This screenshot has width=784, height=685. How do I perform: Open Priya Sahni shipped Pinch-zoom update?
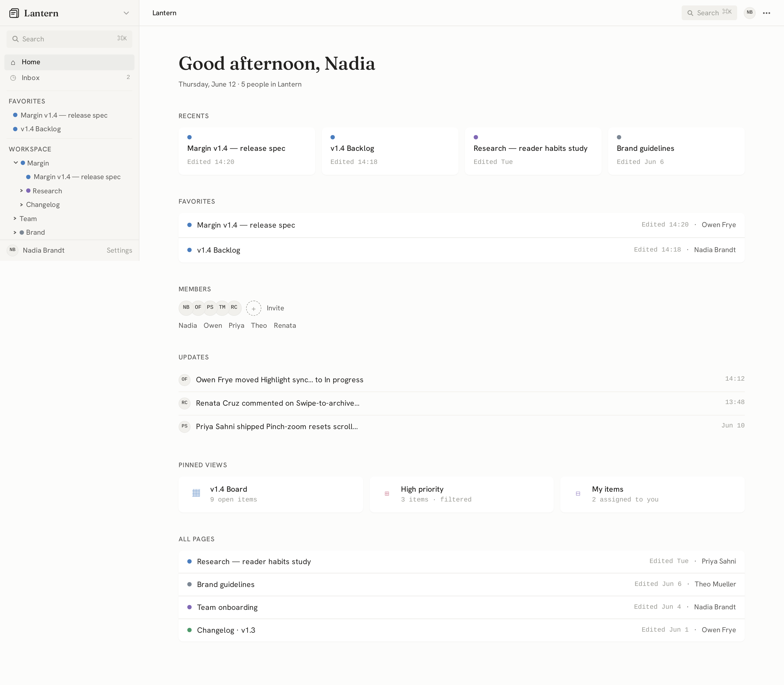461,427
